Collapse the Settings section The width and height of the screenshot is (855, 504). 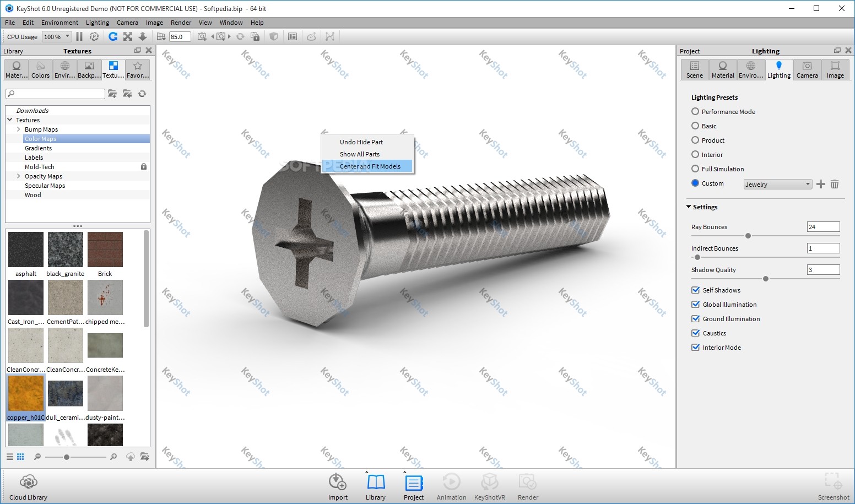click(689, 207)
